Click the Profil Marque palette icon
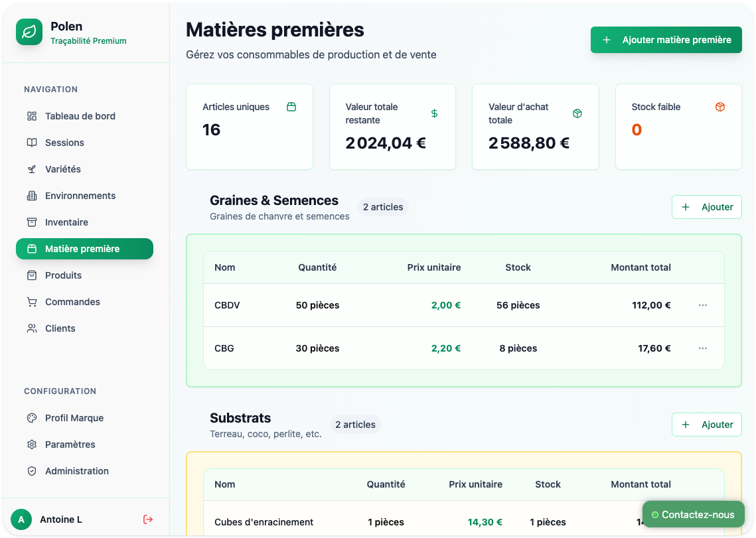 coord(32,418)
